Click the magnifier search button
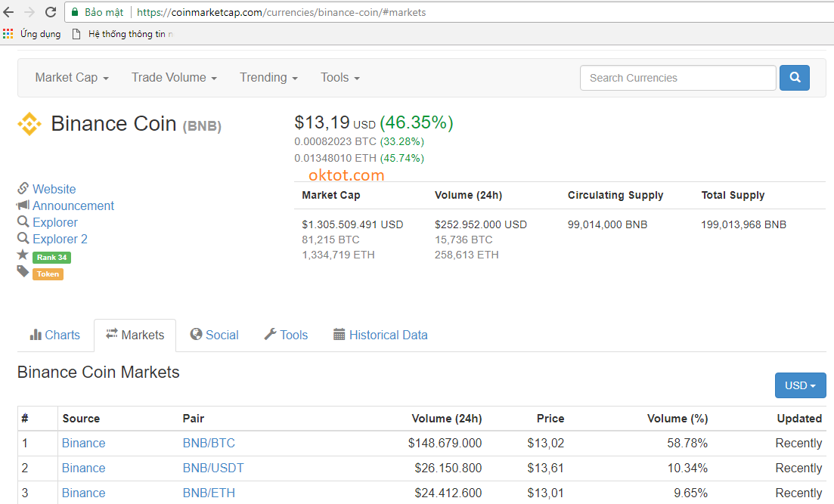Image resolution: width=834 pixels, height=504 pixels. (x=794, y=78)
